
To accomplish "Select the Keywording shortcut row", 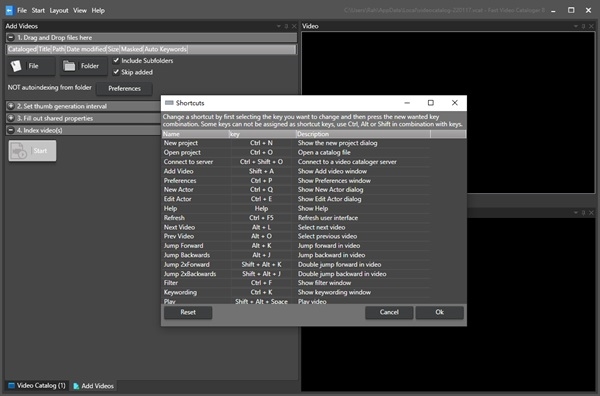I will pyautogui.click(x=296, y=292).
